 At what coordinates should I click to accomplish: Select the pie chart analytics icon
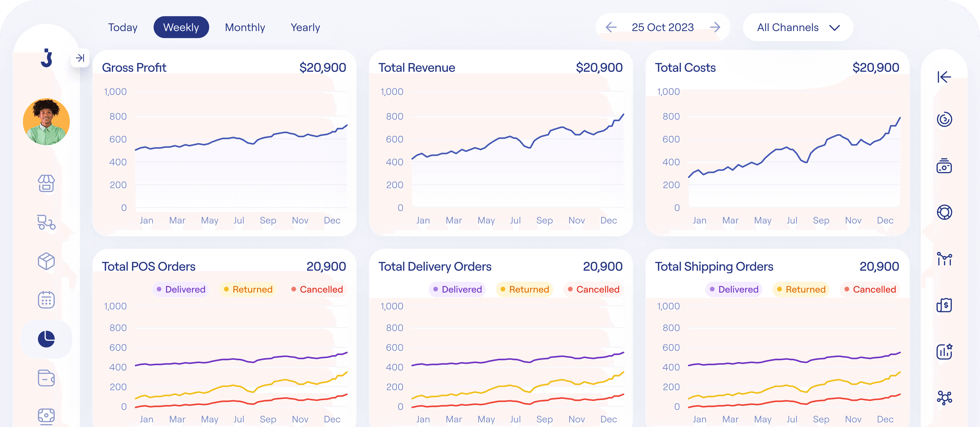(46, 339)
